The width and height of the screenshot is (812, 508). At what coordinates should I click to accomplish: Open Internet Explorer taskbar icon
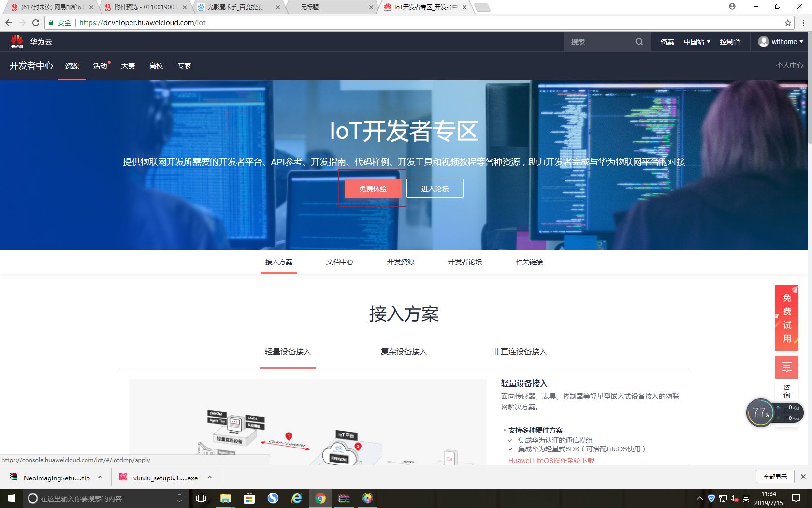tap(296, 498)
